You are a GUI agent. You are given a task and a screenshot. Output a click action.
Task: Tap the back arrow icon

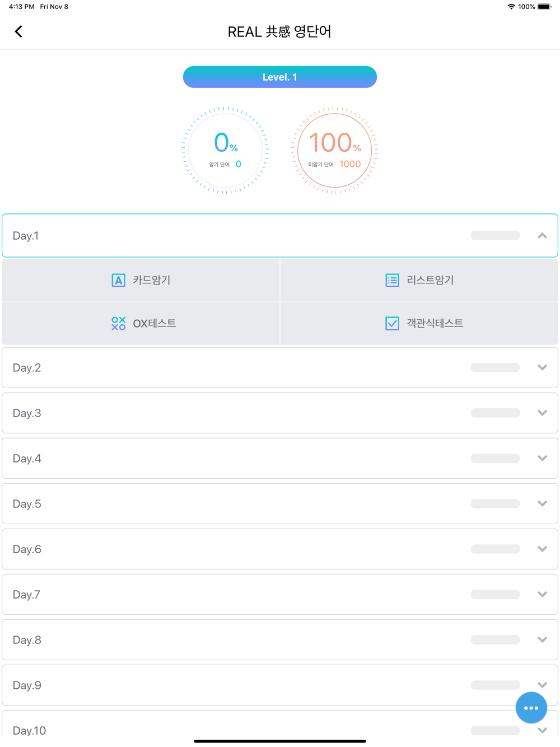[18, 31]
